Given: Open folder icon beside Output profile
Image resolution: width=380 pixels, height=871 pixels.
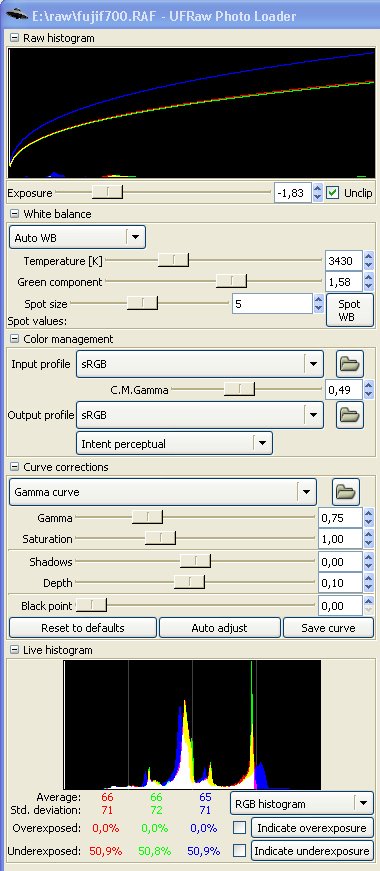Looking at the screenshot, I should (x=349, y=414).
